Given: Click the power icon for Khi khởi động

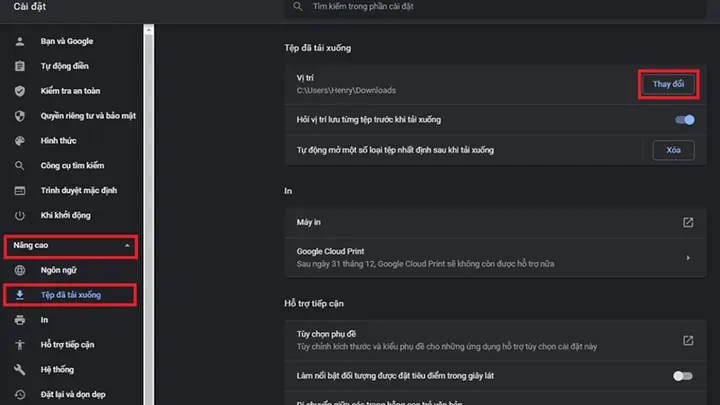Looking at the screenshot, I should [19, 216].
